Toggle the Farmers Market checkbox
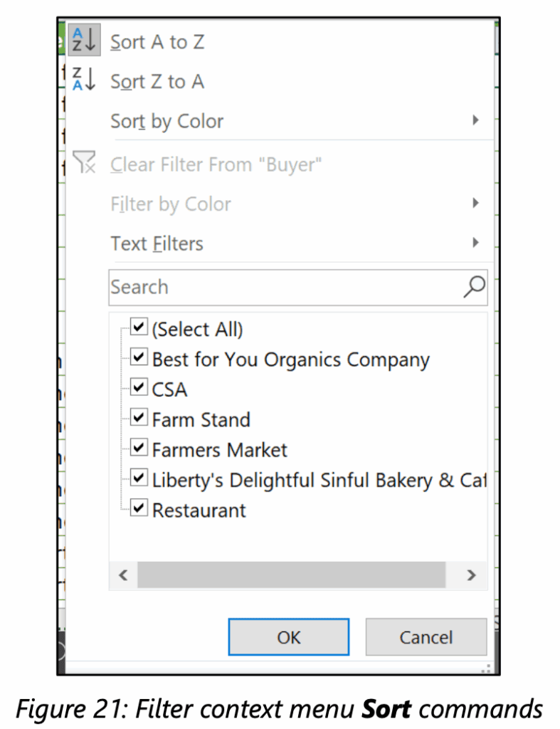The width and height of the screenshot is (560, 729). coord(139,449)
